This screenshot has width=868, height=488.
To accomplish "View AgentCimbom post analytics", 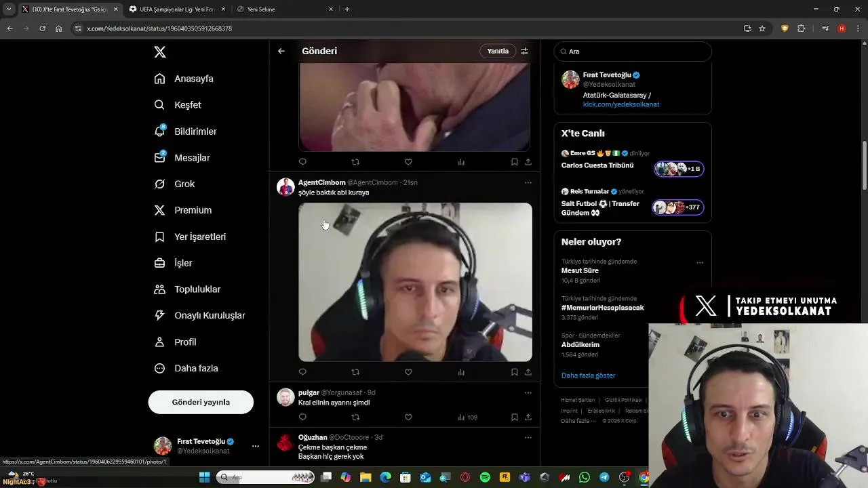I will coord(461,372).
